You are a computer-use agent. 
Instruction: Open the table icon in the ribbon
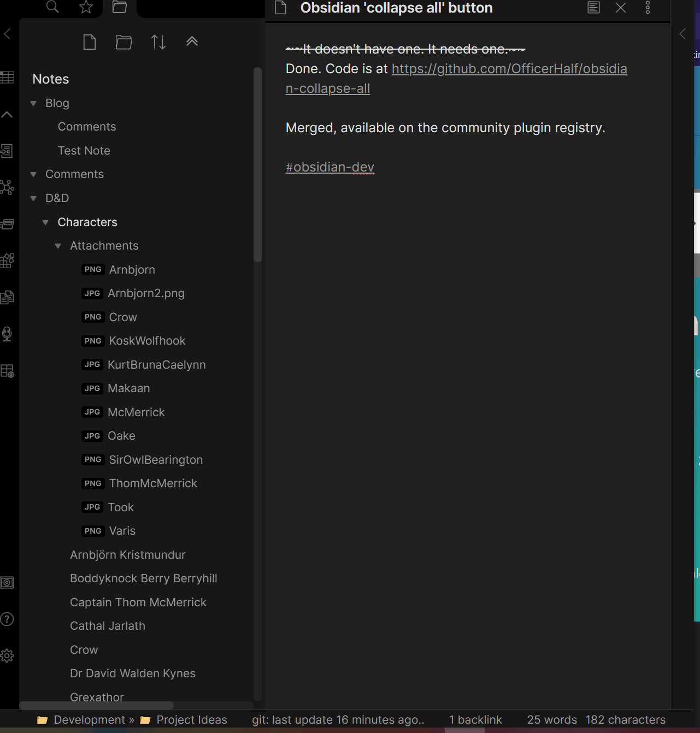7,78
